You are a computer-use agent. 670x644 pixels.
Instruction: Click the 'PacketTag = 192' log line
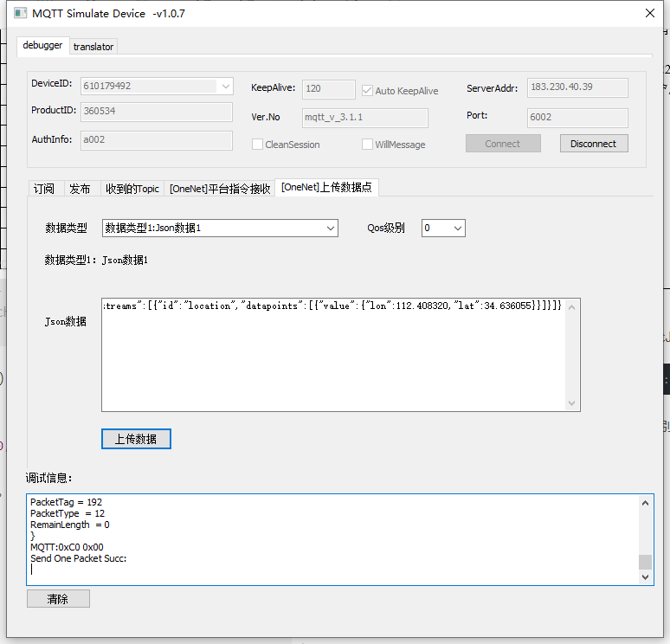coord(66,502)
